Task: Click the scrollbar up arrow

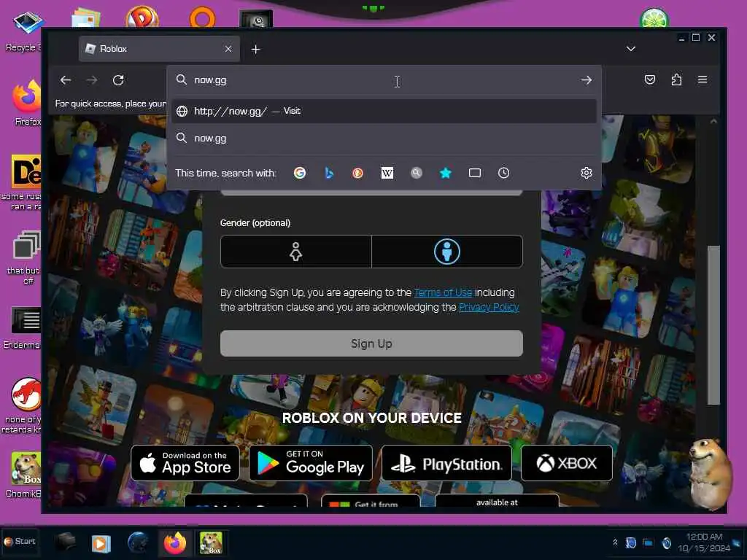Action: click(713, 122)
